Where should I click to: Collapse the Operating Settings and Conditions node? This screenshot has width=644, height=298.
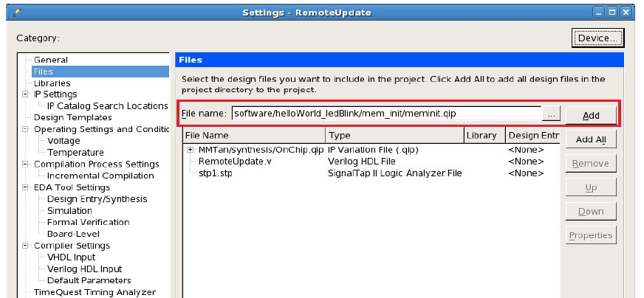click(x=26, y=130)
